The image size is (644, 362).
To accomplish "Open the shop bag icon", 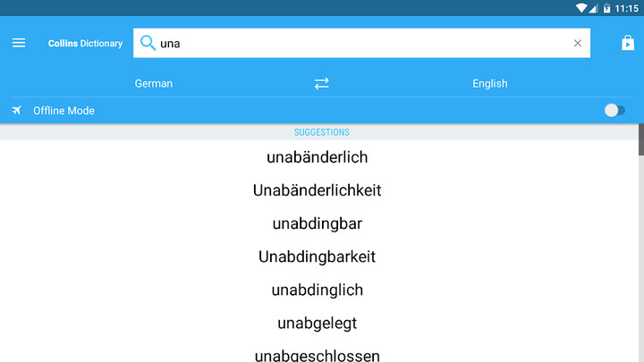I will coord(627,43).
